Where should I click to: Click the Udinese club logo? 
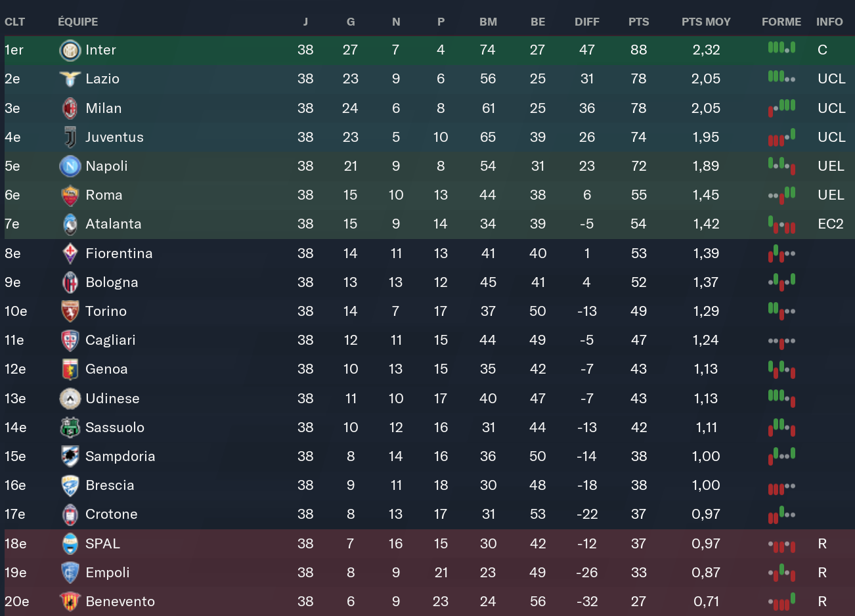[70, 399]
